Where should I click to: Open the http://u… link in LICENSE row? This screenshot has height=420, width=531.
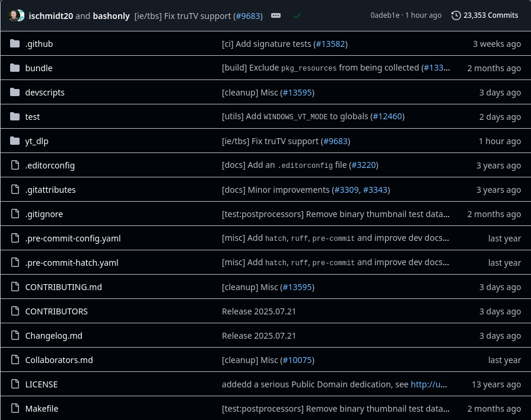point(429,384)
